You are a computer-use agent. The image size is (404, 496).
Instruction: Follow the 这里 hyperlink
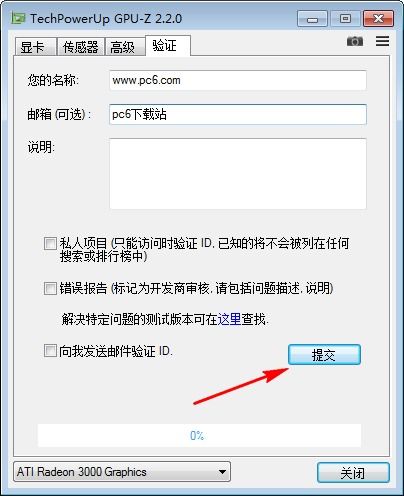(x=229, y=319)
